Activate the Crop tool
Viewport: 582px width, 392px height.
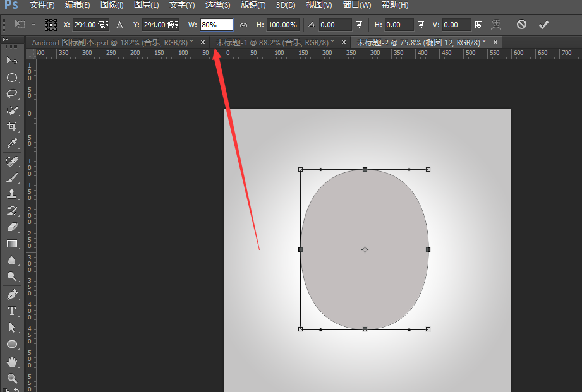point(12,127)
